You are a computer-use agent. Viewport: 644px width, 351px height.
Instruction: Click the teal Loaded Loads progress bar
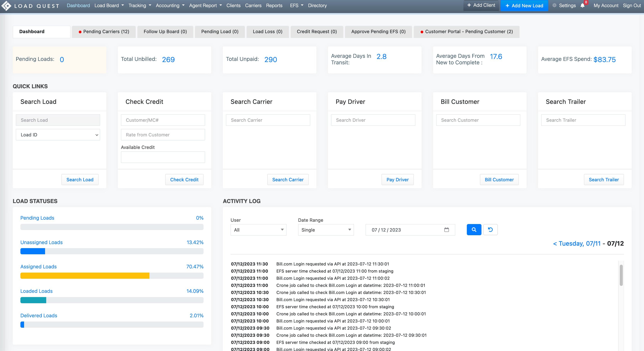(x=33, y=300)
